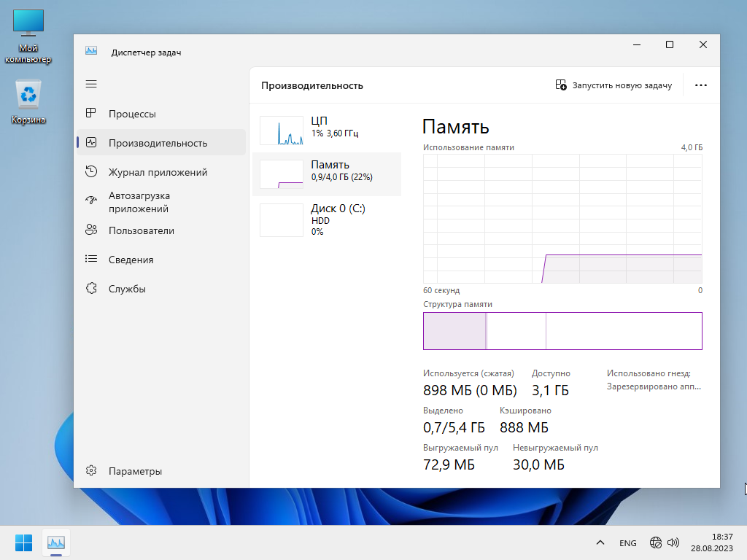This screenshot has height=560, width=747.
Task: Click the 898 МБ (0 МБ) in-use value
Action: click(x=470, y=391)
